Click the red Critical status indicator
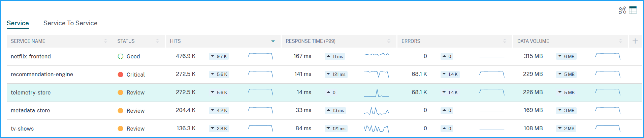 [x=121, y=75]
